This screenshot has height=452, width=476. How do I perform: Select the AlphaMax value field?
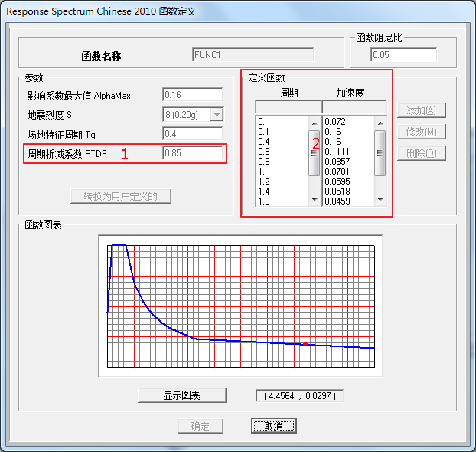(192, 95)
